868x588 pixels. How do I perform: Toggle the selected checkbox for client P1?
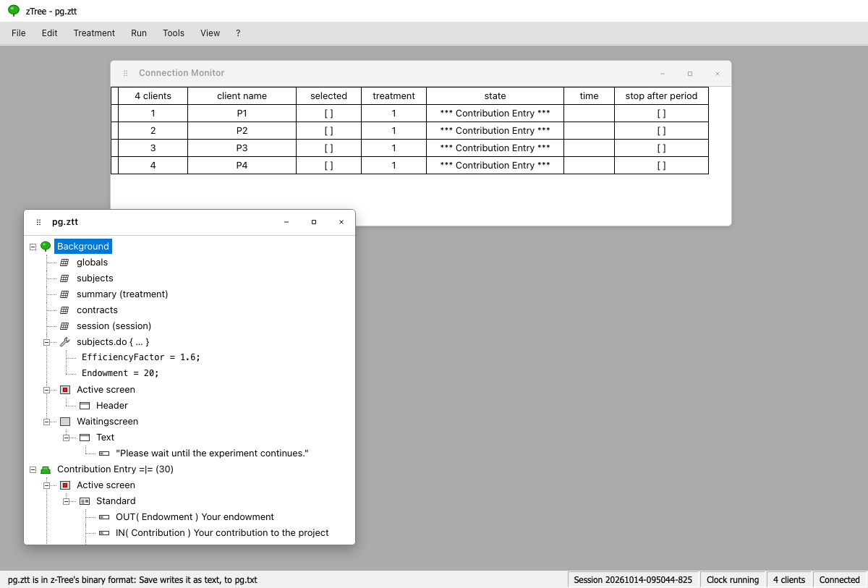point(328,114)
